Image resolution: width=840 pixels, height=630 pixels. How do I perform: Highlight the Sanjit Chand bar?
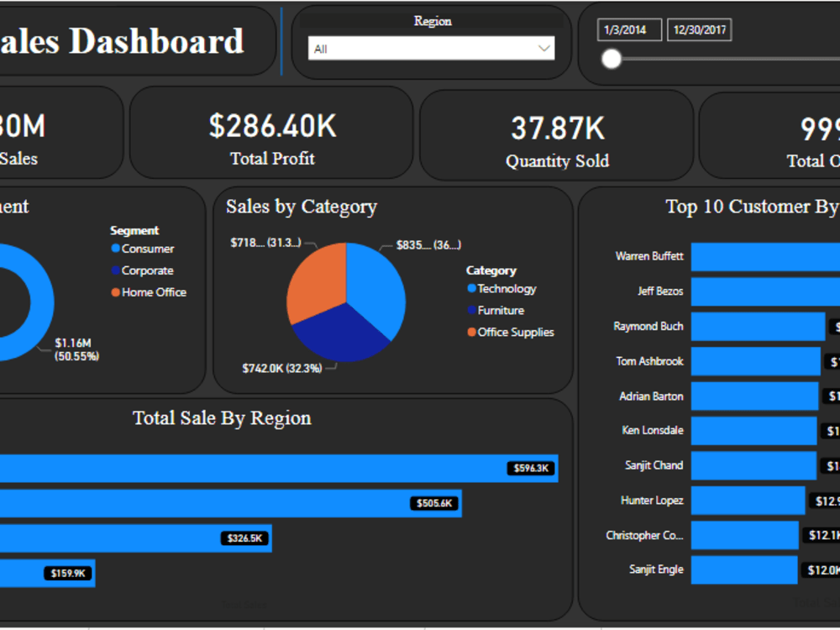(x=752, y=465)
